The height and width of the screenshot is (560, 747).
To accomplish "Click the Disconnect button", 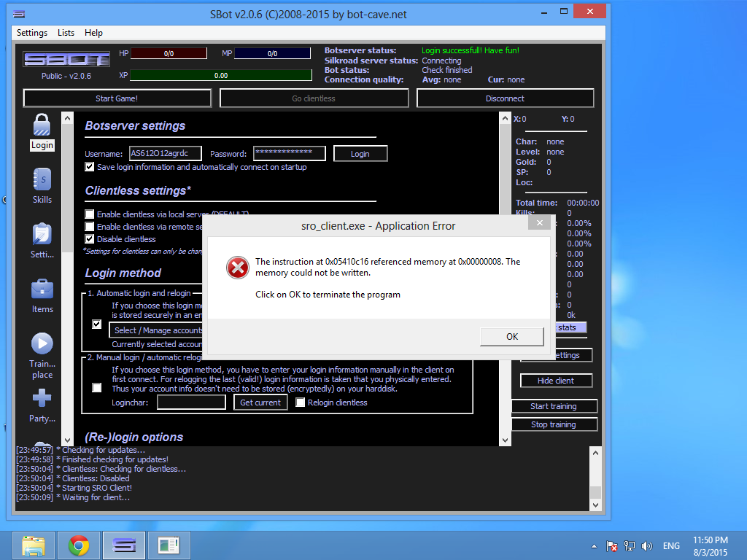I will [x=505, y=98].
